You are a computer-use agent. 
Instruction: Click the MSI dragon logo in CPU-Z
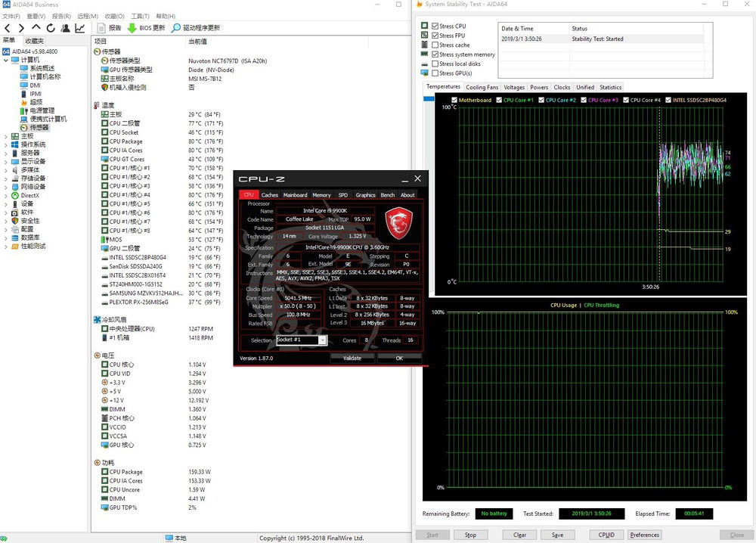(398, 223)
